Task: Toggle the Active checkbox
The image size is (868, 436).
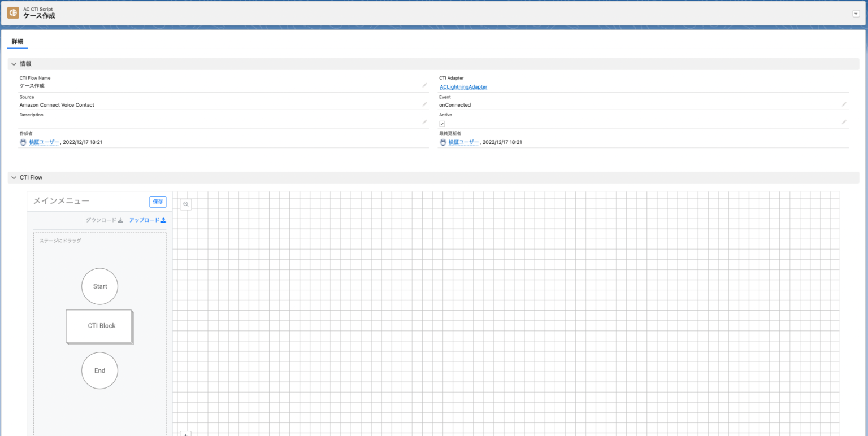Action: pyautogui.click(x=442, y=123)
